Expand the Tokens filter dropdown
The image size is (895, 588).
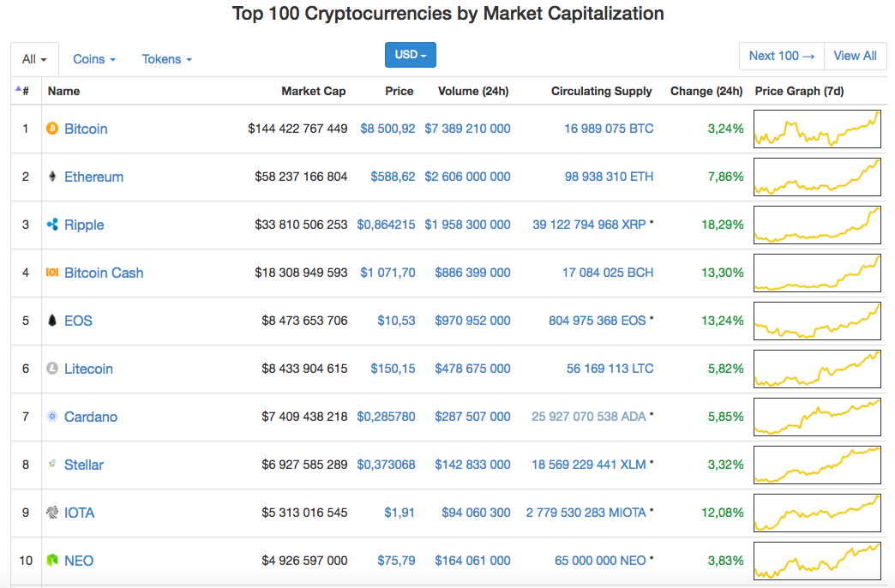[x=166, y=59]
